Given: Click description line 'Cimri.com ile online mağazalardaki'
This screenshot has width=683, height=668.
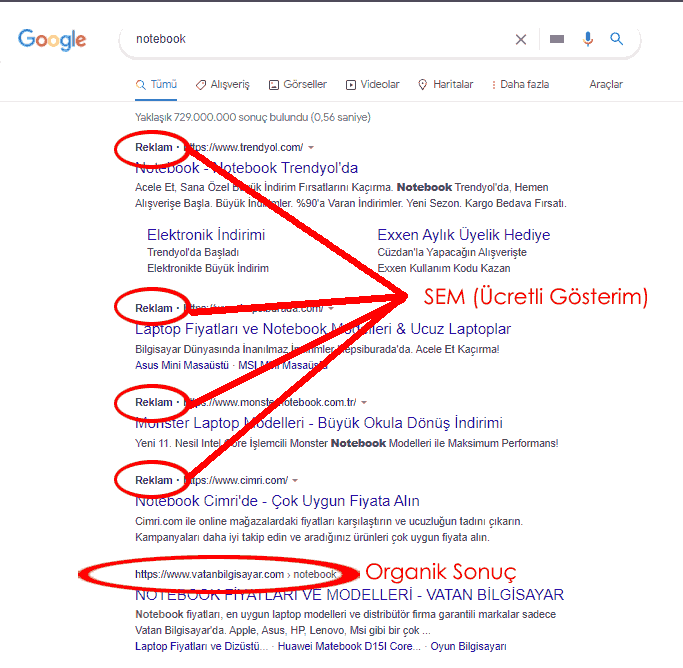Looking at the screenshot, I should pyautogui.click(x=329, y=521).
